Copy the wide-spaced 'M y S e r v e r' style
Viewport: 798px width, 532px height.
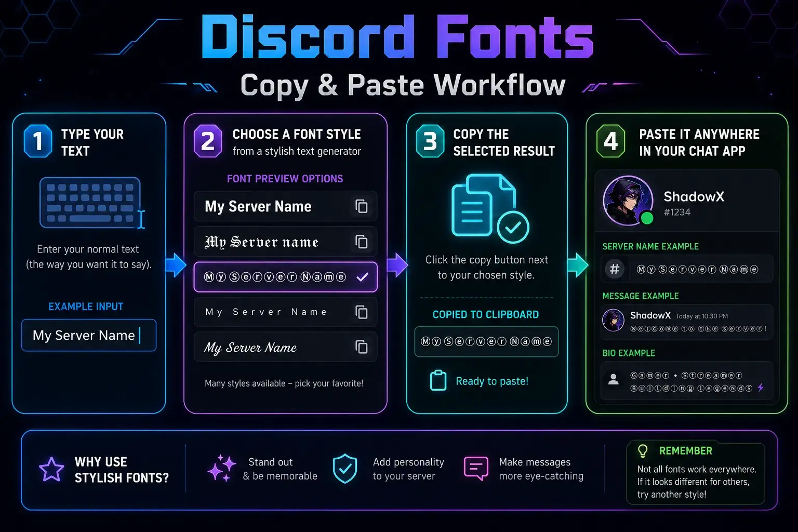[362, 312]
